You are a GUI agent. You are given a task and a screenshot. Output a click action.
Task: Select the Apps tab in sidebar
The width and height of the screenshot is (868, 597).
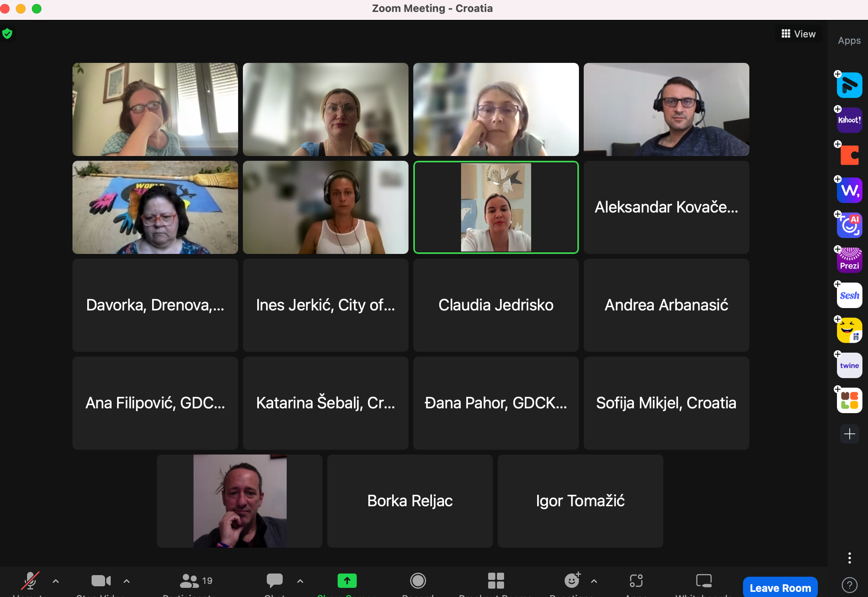[x=849, y=41]
